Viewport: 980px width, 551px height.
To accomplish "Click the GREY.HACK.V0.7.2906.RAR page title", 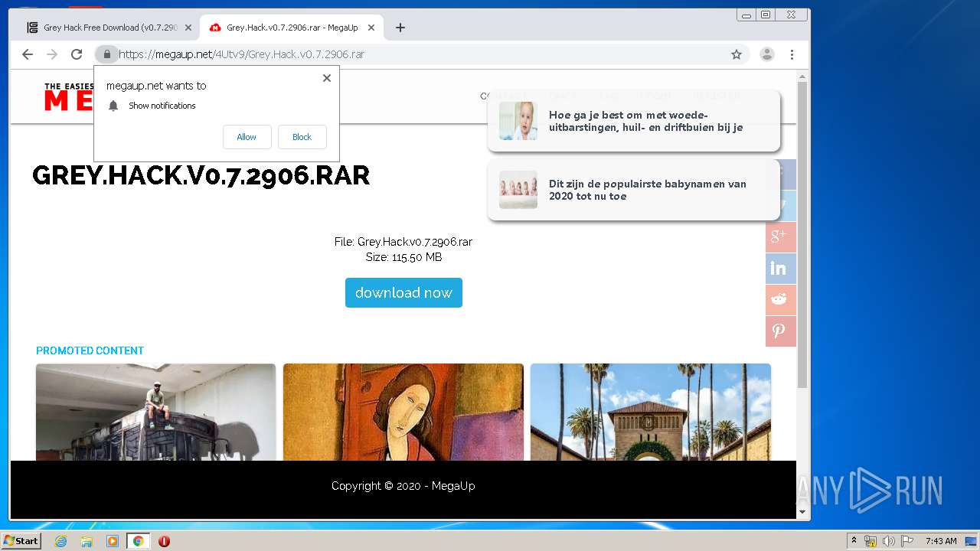I will coord(201,175).
